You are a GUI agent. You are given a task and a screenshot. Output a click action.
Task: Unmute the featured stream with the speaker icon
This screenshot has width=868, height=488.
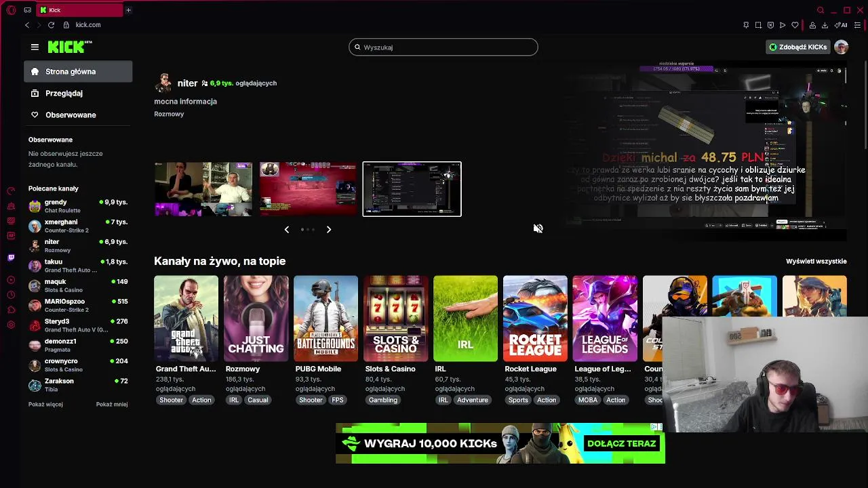pyautogui.click(x=538, y=228)
